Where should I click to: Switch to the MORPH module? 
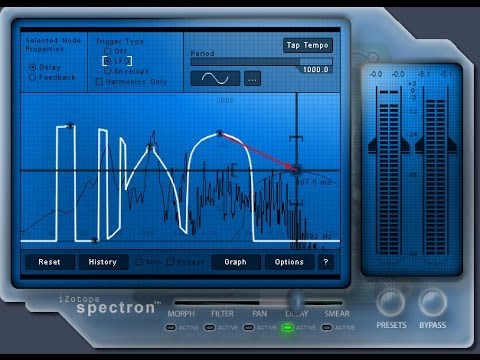coord(181,314)
